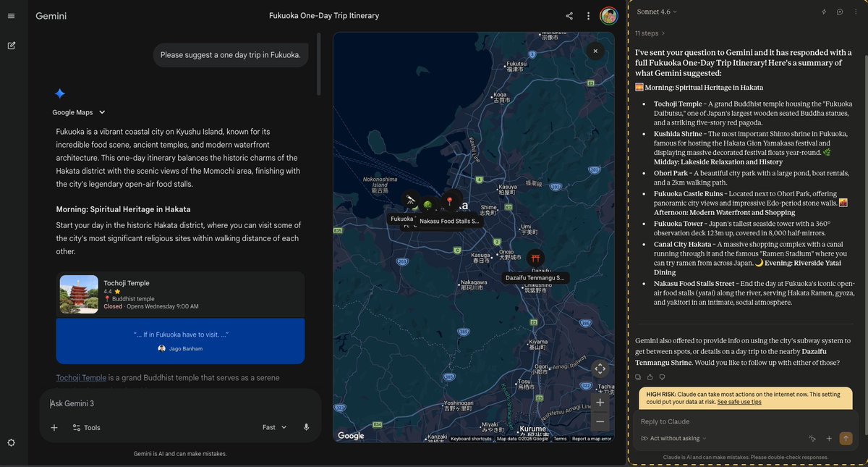Screen dimensions: 868x467
Task: Click the Nakasu Food Stalls map label
Action: pyautogui.click(x=449, y=221)
